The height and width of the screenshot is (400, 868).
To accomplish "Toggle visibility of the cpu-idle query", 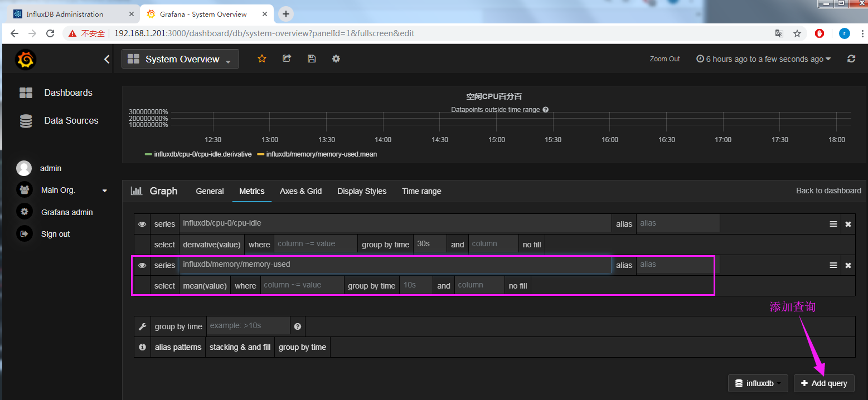I will pos(142,224).
